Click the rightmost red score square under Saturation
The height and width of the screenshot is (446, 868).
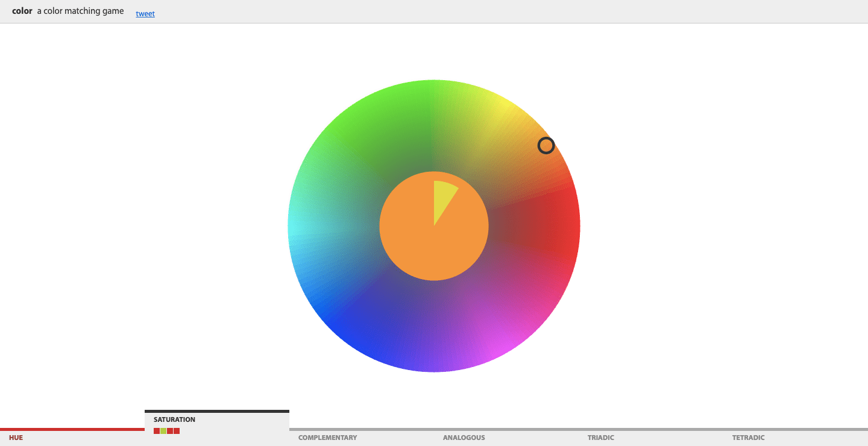pos(177,431)
